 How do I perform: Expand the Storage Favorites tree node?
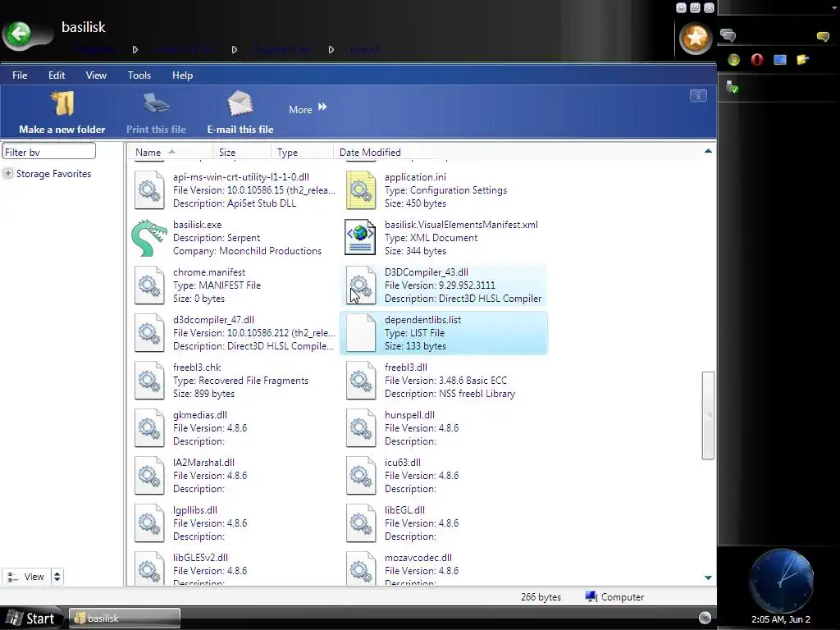(x=8, y=174)
